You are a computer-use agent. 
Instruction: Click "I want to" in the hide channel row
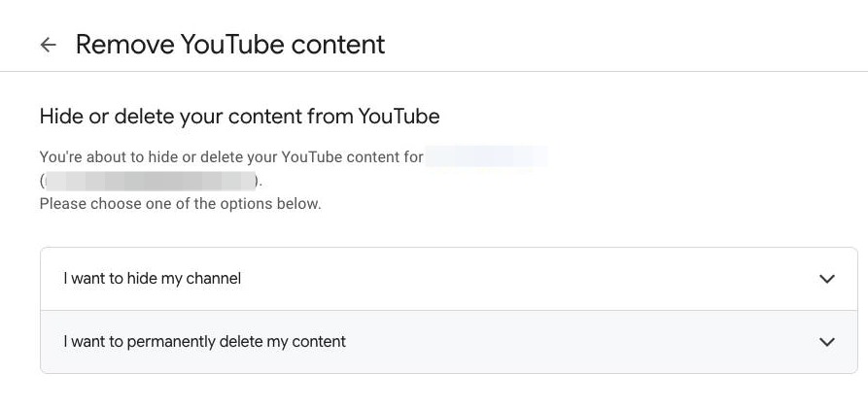click(93, 279)
